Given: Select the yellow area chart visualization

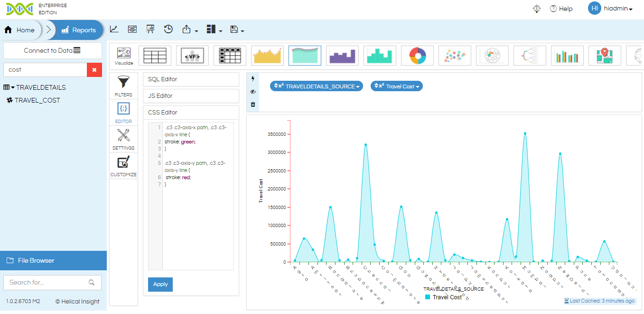Looking at the screenshot, I should tap(267, 56).
